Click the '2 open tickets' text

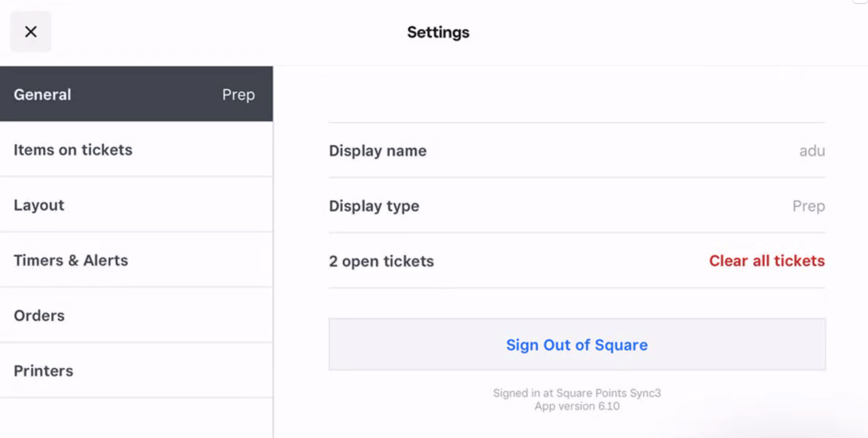click(x=381, y=261)
